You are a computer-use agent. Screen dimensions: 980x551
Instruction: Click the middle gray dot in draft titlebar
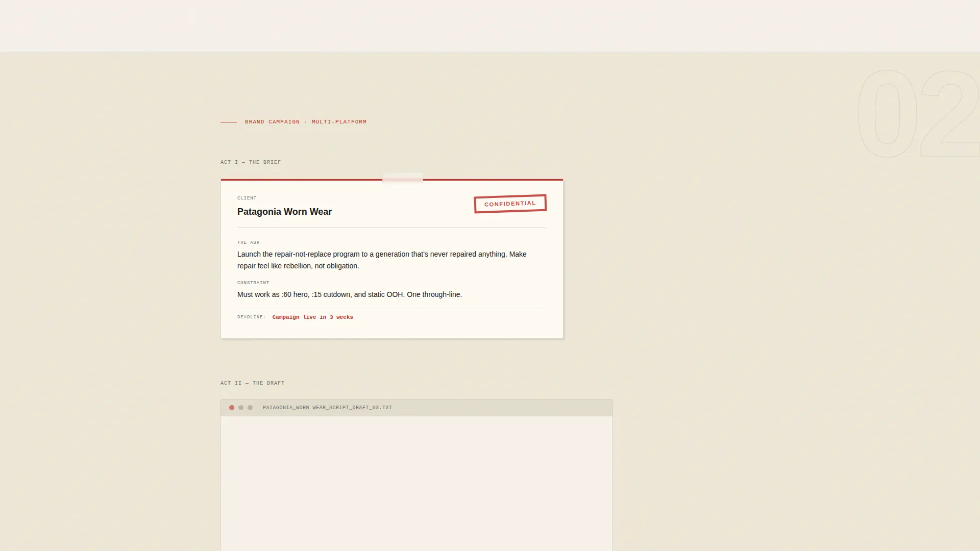point(241,408)
